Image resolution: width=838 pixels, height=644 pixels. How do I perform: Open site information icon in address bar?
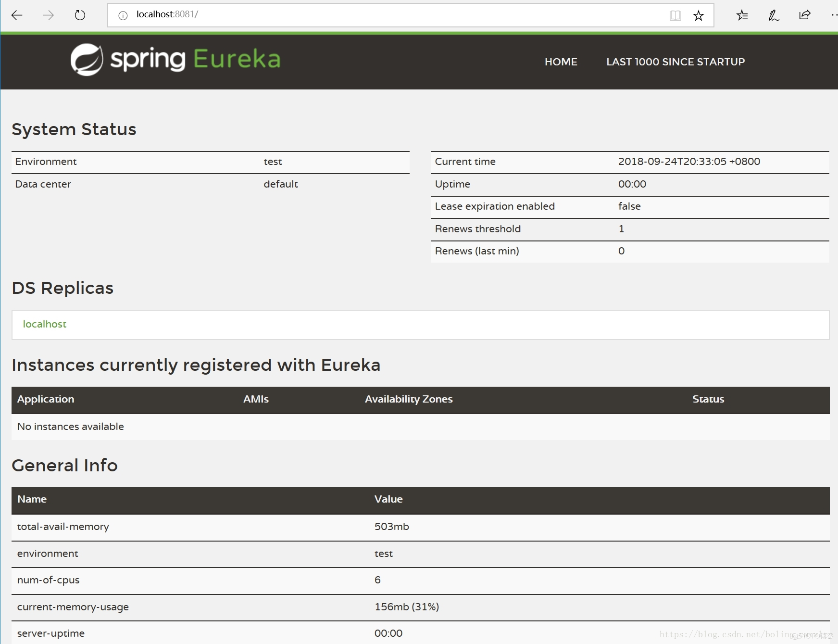coord(123,15)
